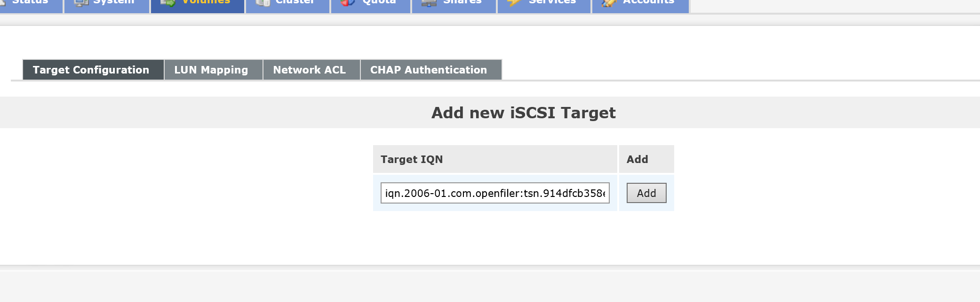Focus the Target IQN text field

tap(494, 193)
